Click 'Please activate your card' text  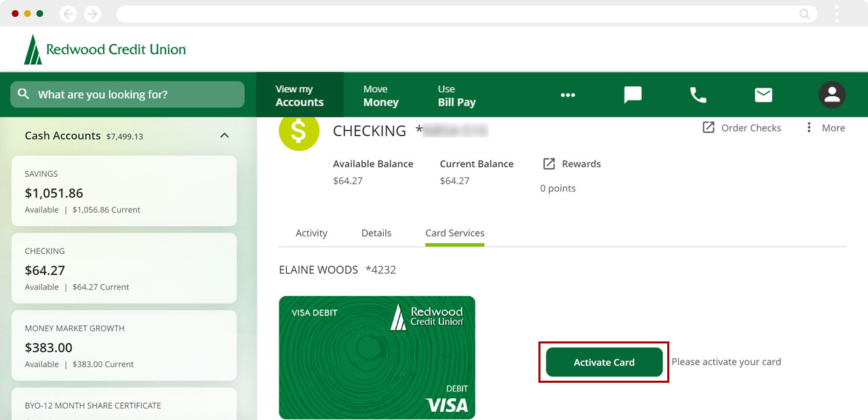click(726, 362)
